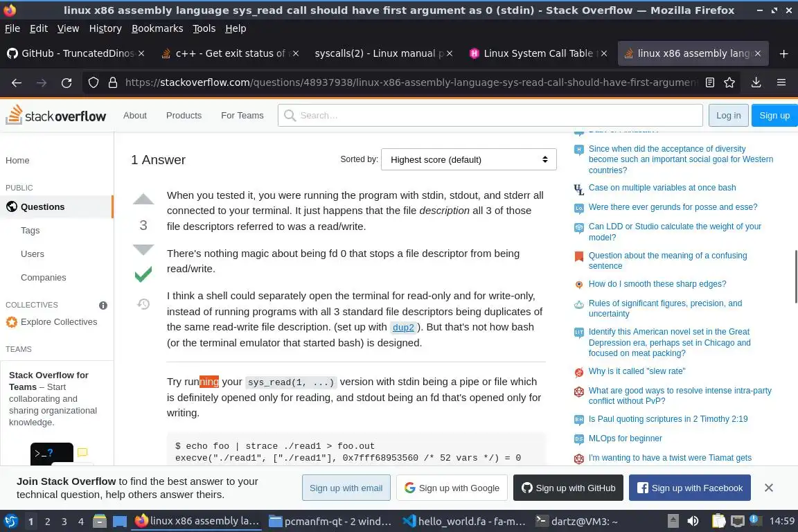The image size is (798, 532).
Task: Click the blue Sign up button
Action: tap(774, 116)
